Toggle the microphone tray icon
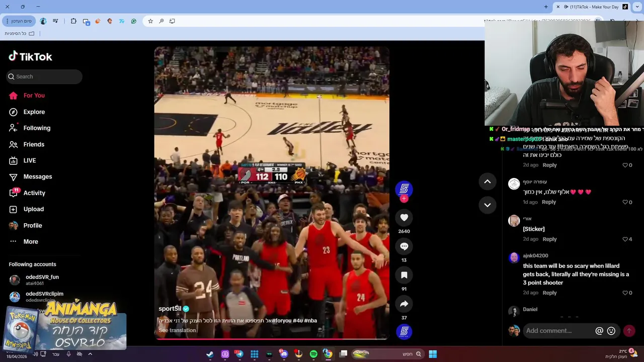The height and width of the screenshot is (362, 644). [x=68, y=354]
